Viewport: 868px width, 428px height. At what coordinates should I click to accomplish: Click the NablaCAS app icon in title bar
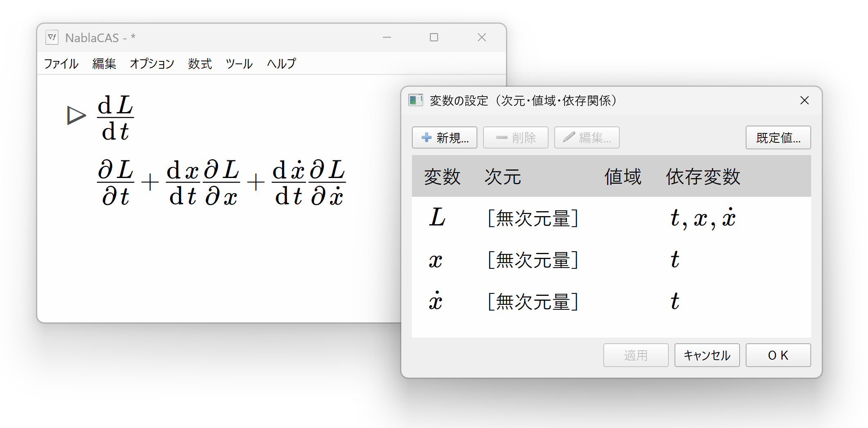point(52,37)
